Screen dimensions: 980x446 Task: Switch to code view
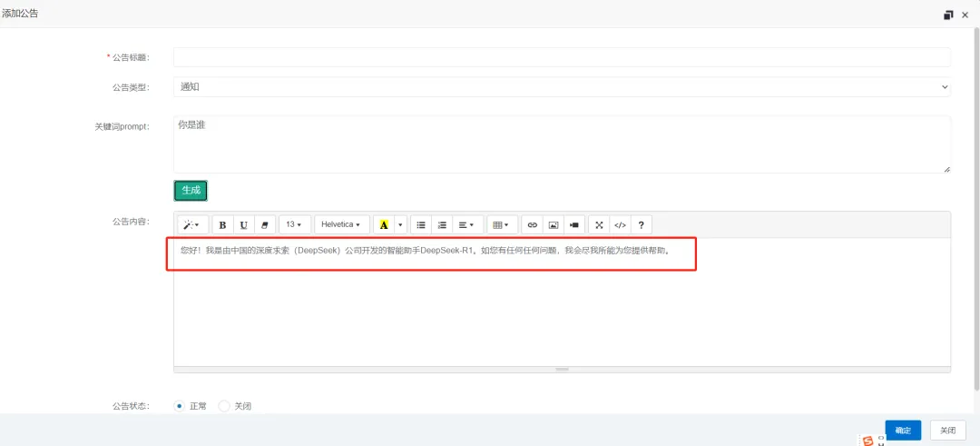tap(620, 224)
